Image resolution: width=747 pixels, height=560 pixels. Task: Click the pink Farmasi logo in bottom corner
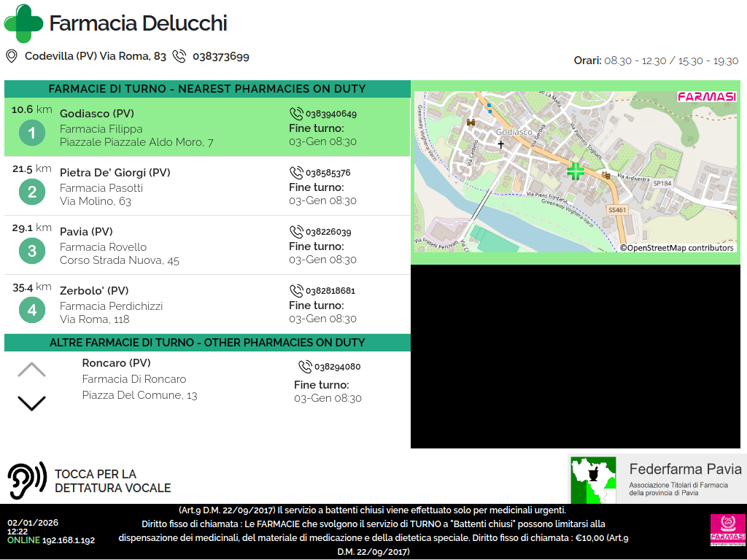pos(727,529)
